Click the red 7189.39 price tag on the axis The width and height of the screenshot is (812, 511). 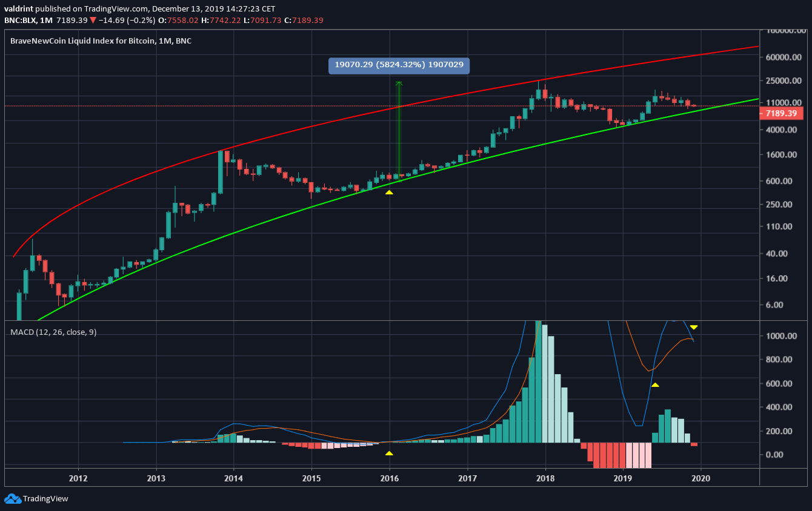(x=782, y=113)
